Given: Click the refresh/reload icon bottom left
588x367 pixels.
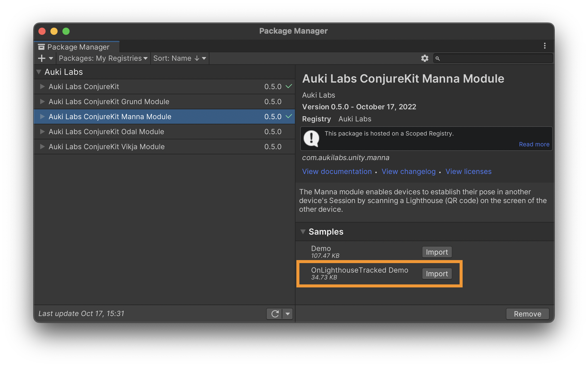Looking at the screenshot, I should (x=275, y=313).
